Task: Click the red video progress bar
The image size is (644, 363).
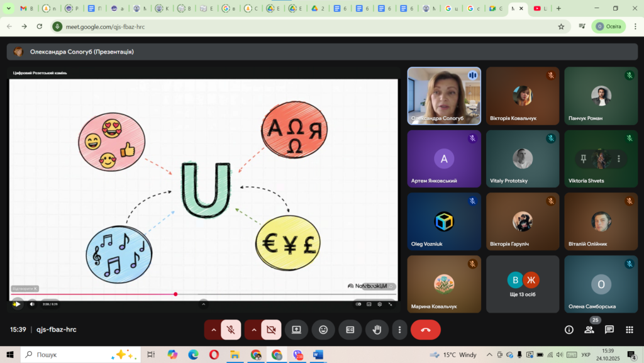Action: (x=94, y=294)
